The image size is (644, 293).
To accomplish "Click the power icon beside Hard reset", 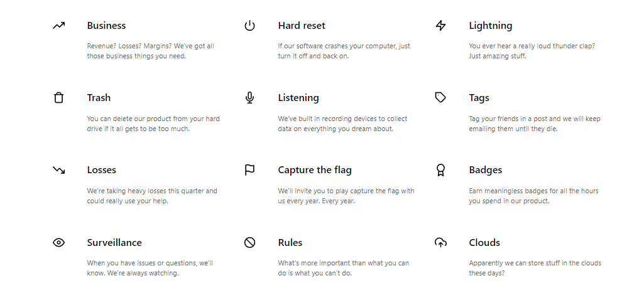I will point(249,26).
